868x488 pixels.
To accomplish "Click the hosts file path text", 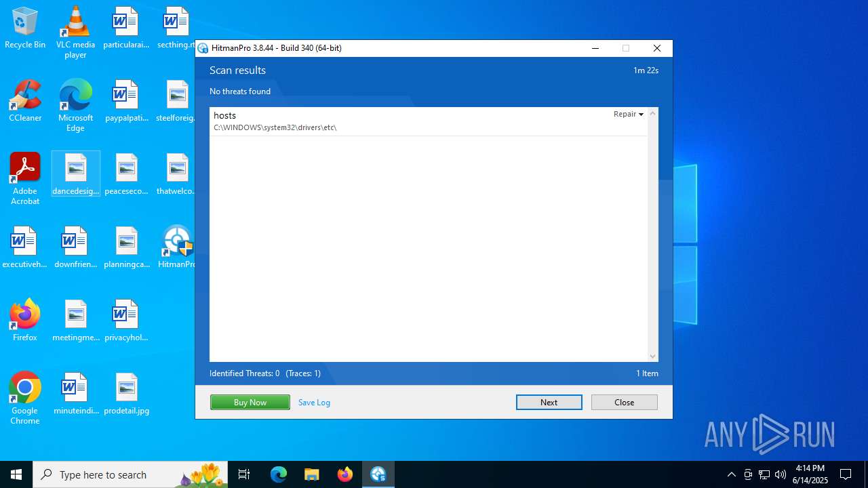I will pyautogui.click(x=275, y=127).
